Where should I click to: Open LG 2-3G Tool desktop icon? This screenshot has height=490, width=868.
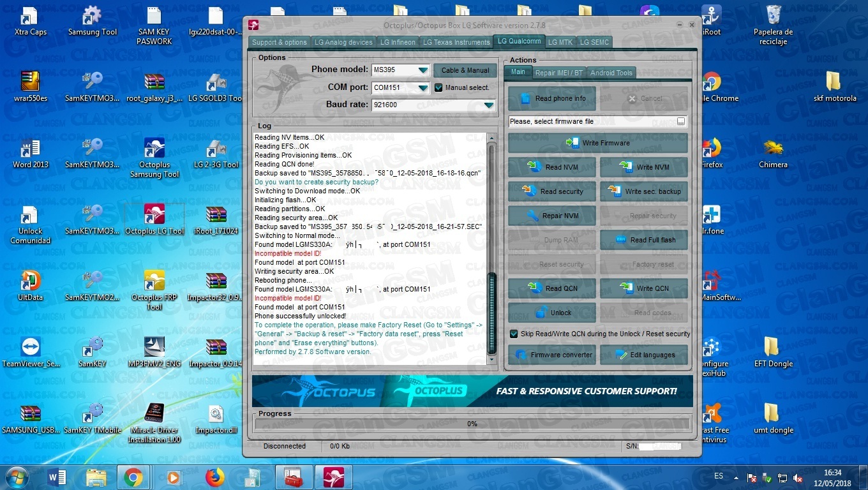pyautogui.click(x=216, y=153)
